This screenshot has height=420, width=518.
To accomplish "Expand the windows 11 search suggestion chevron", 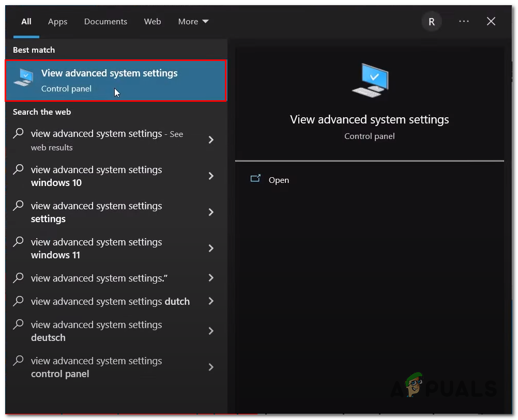I will pos(211,248).
